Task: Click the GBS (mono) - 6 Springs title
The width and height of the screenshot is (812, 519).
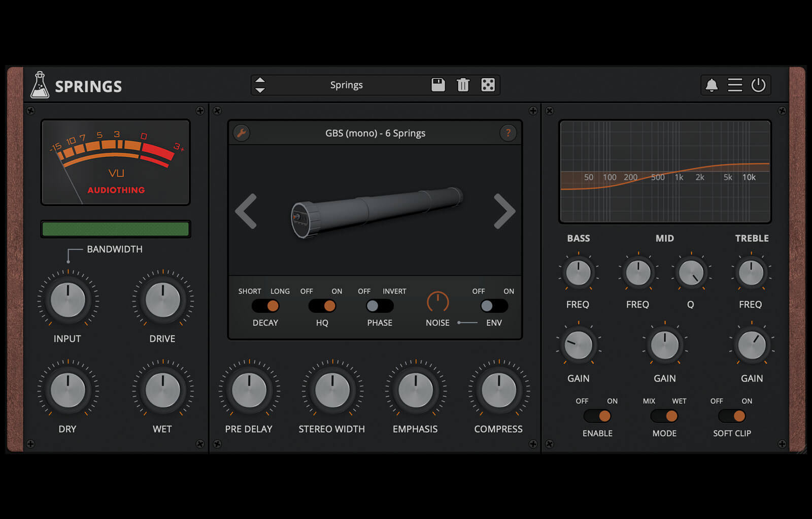Action: 375,133
